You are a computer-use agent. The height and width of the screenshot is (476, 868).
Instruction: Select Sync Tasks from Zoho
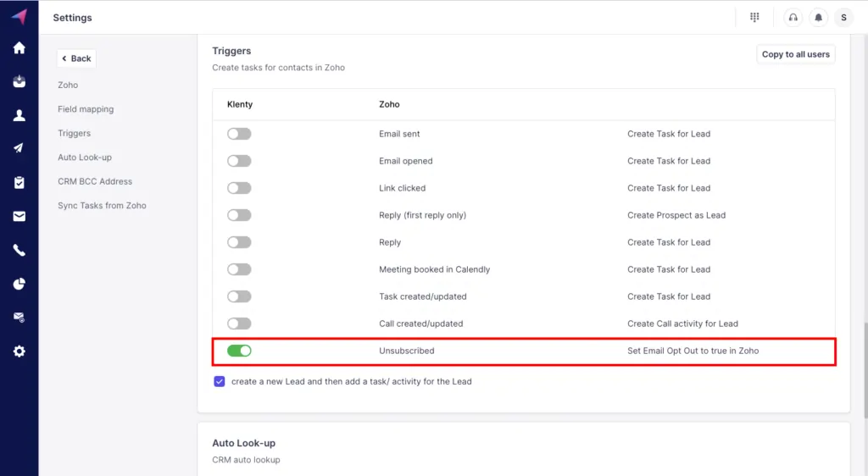(102, 205)
